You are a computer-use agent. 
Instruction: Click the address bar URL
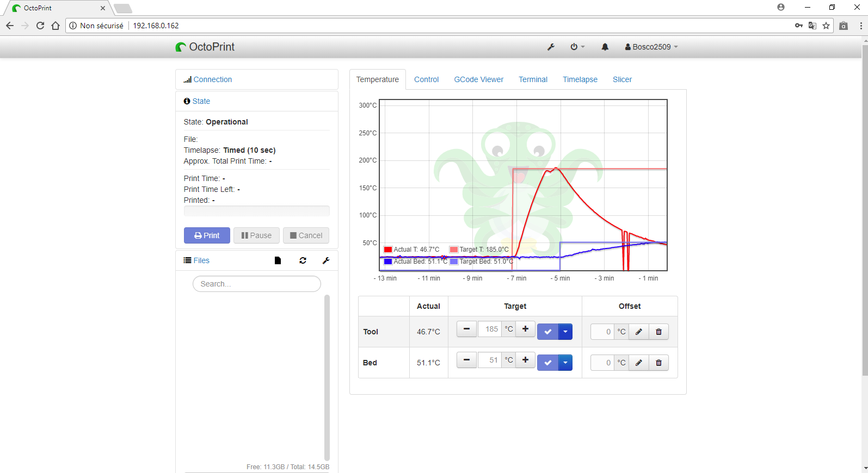156,26
